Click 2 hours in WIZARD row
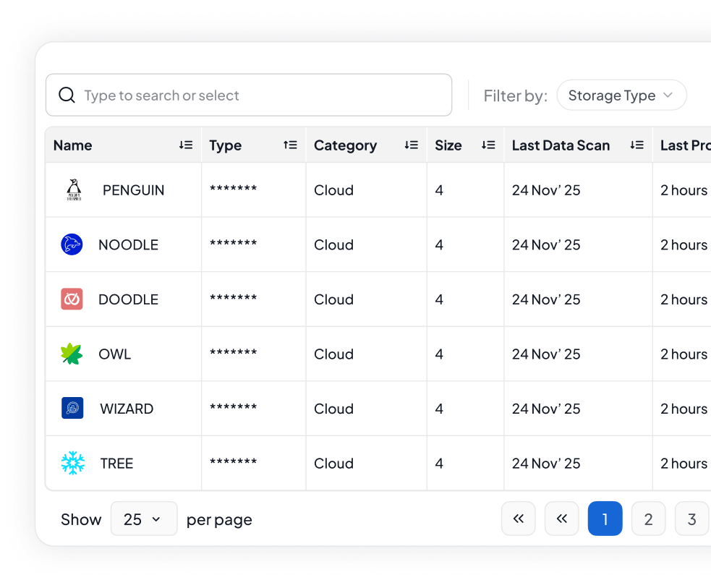 (684, 409)
